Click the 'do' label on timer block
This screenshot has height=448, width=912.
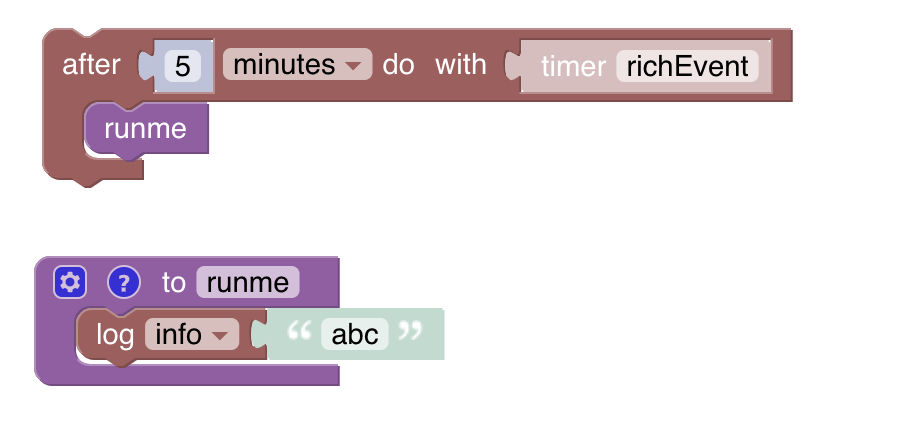click(x=398, y=65)
